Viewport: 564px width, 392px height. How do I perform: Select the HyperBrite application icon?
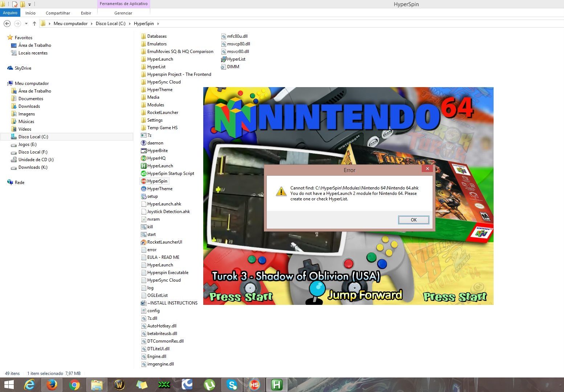pos(144,151)
